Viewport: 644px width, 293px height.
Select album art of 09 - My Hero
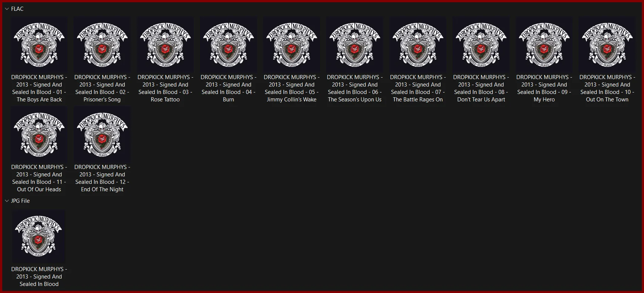[544, 45]
